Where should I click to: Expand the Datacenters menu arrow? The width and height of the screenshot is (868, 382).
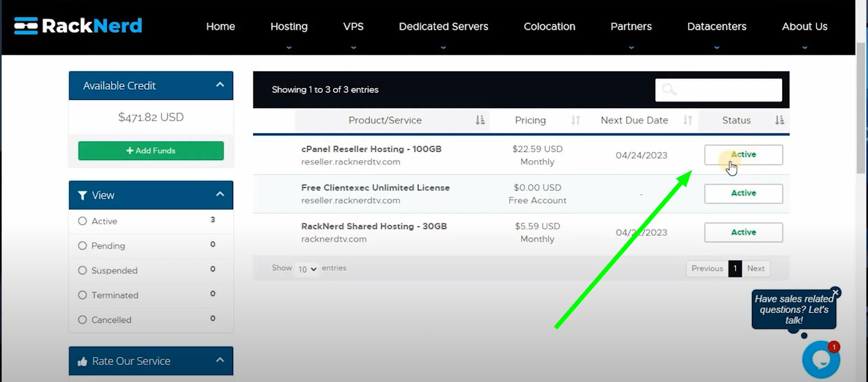click(717, 48)
